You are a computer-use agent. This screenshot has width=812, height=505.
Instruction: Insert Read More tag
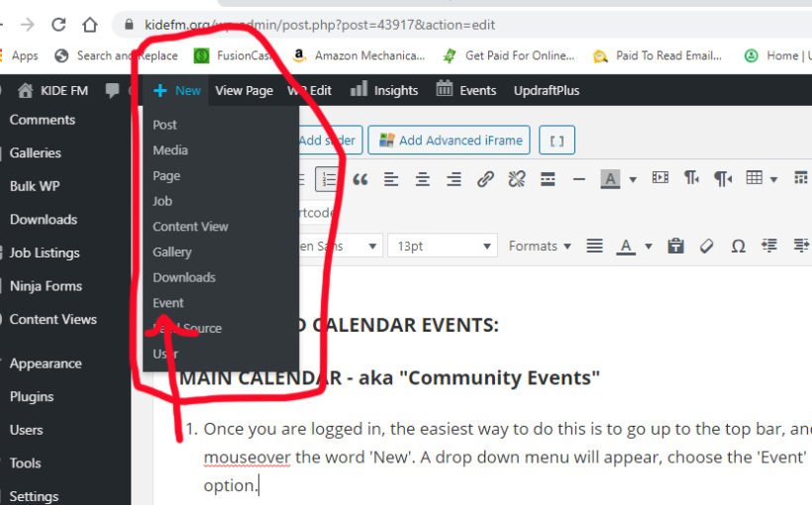548,179
